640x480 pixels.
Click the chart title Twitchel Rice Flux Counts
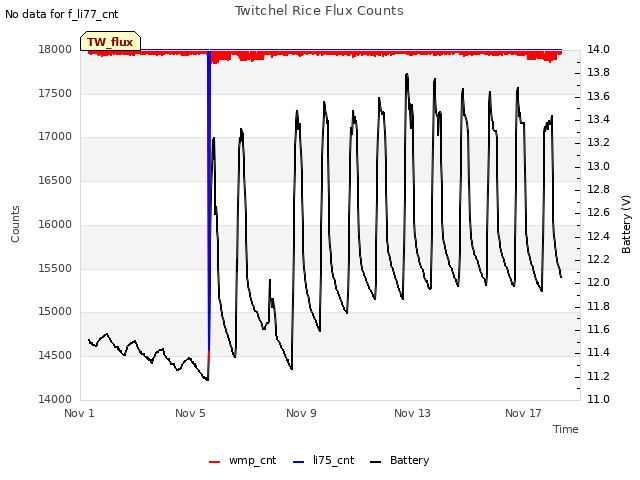(x=319, y=11)
